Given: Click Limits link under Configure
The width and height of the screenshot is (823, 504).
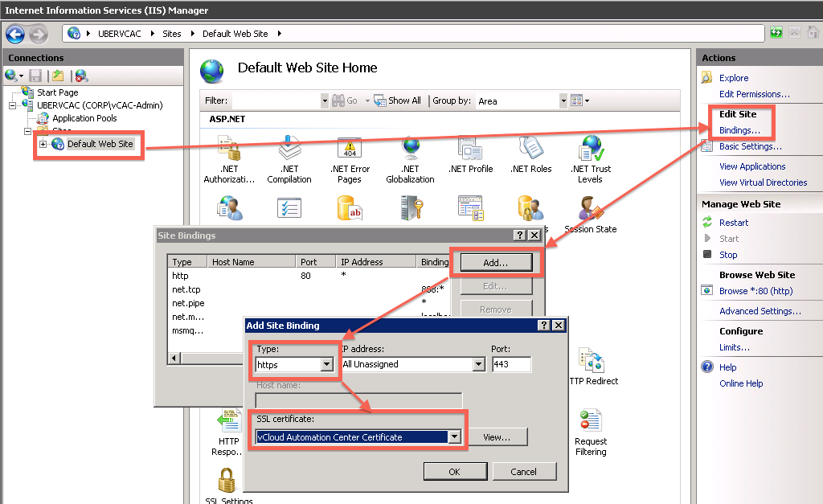Looking at the screenshot, I should pyautogui.click(x=735, y=347).
